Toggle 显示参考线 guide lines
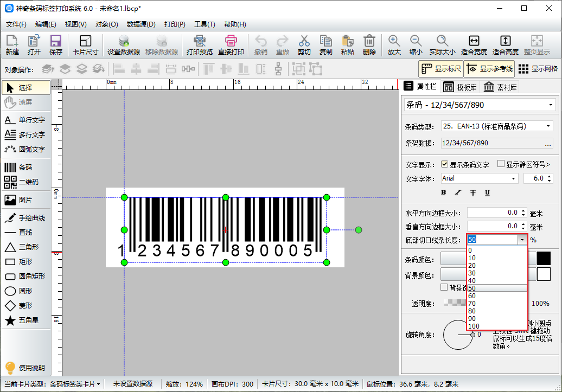Image resolution: width=562 pixels, height=392 pixels. 489,69
